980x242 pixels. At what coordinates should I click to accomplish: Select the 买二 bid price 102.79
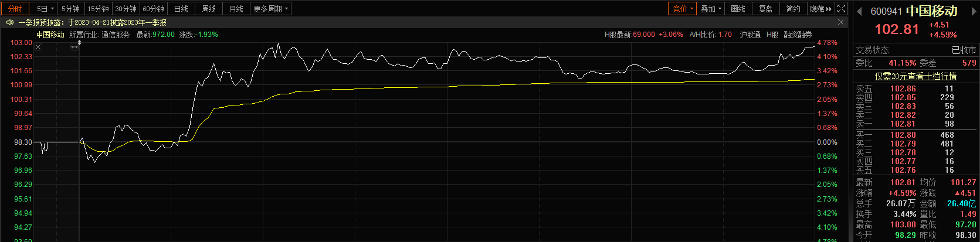[903, 144]
